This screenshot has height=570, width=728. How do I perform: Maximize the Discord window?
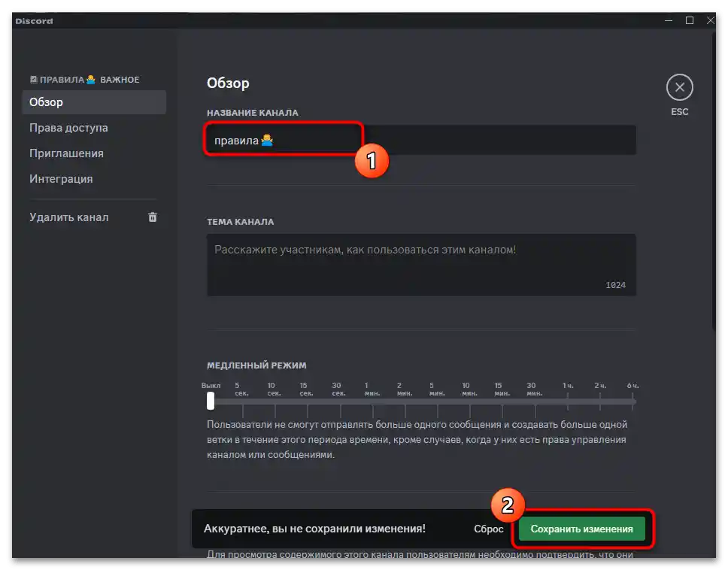[x=690, y=20]
